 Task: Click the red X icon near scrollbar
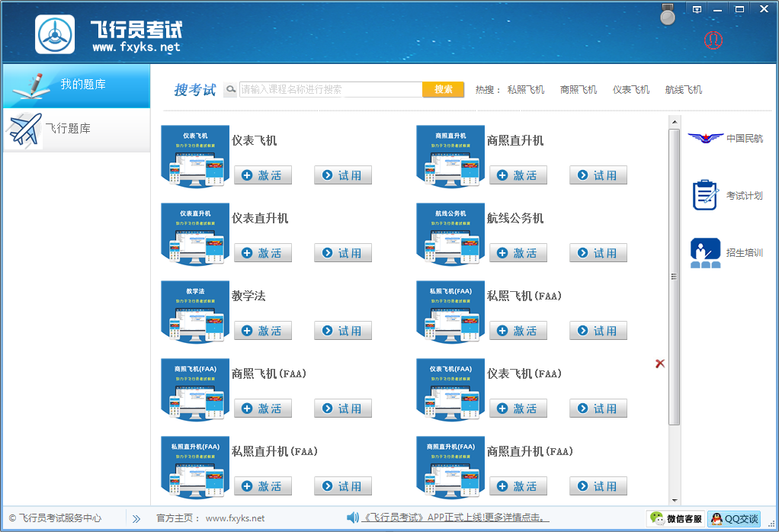point(660,364)
